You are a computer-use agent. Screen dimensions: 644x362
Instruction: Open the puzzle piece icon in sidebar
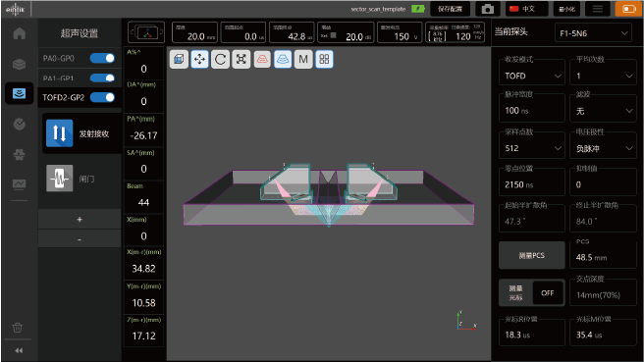[x=20, y=154]
